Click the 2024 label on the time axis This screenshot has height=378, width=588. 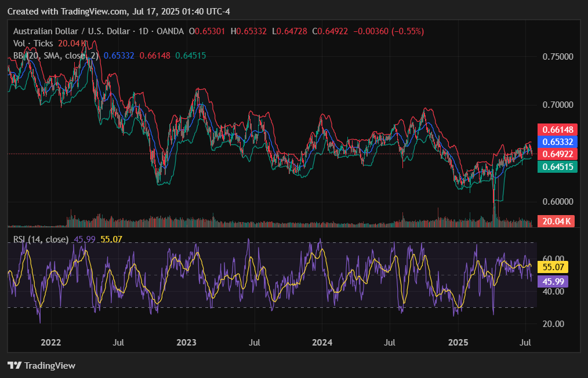pyautogui.click(x=322, y=343)
